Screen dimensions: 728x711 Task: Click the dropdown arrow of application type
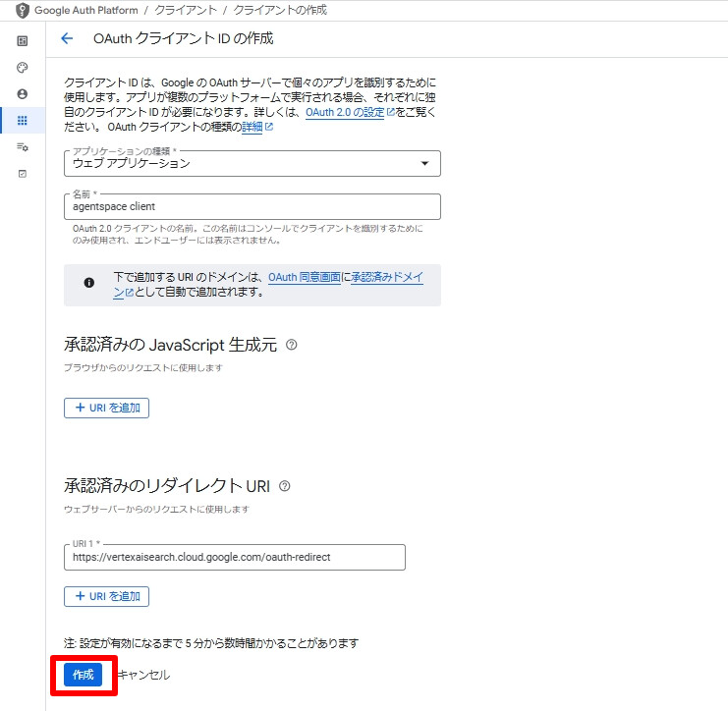424,163
